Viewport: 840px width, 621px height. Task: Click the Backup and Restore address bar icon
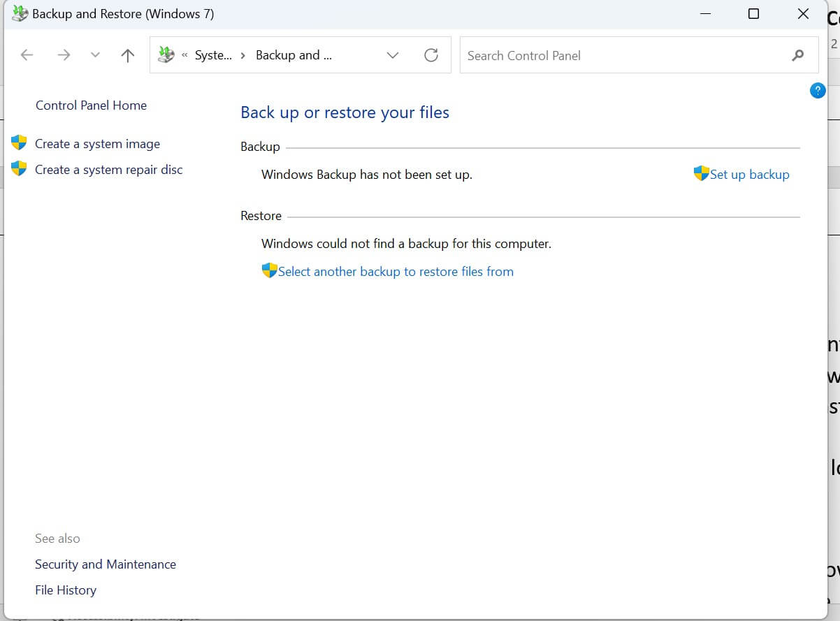tap(166, 54)
